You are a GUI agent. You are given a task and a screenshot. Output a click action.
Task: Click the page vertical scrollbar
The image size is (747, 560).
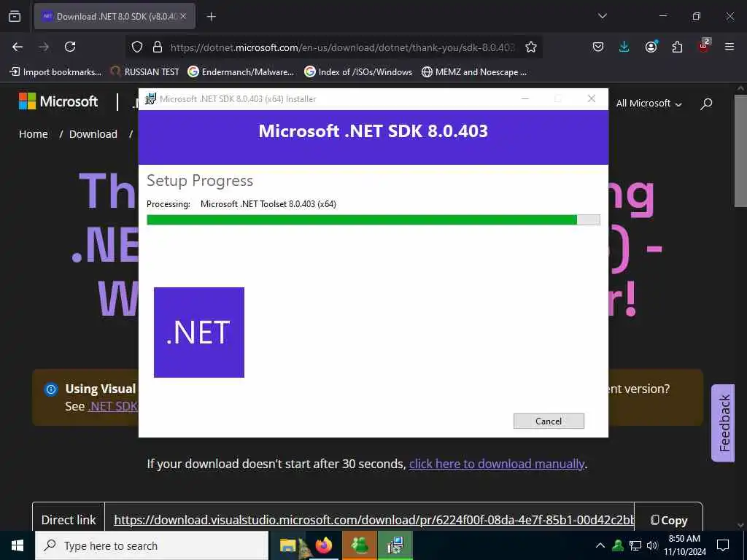(740, 151)
